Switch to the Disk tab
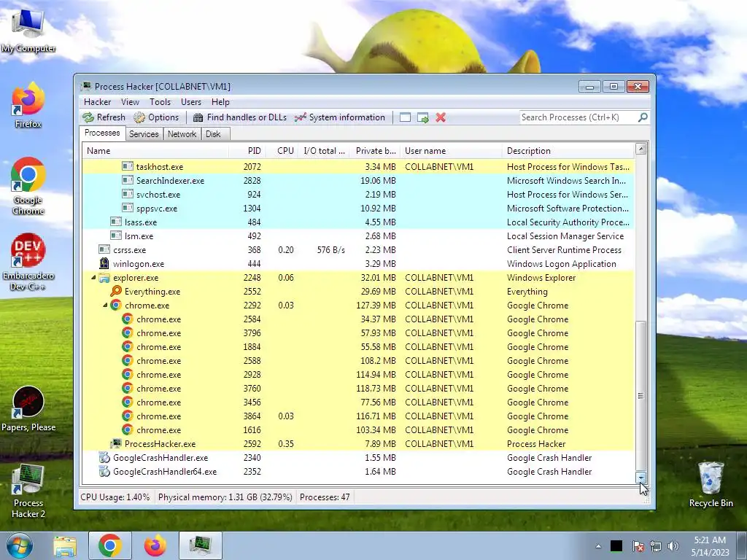 [214, 134]
